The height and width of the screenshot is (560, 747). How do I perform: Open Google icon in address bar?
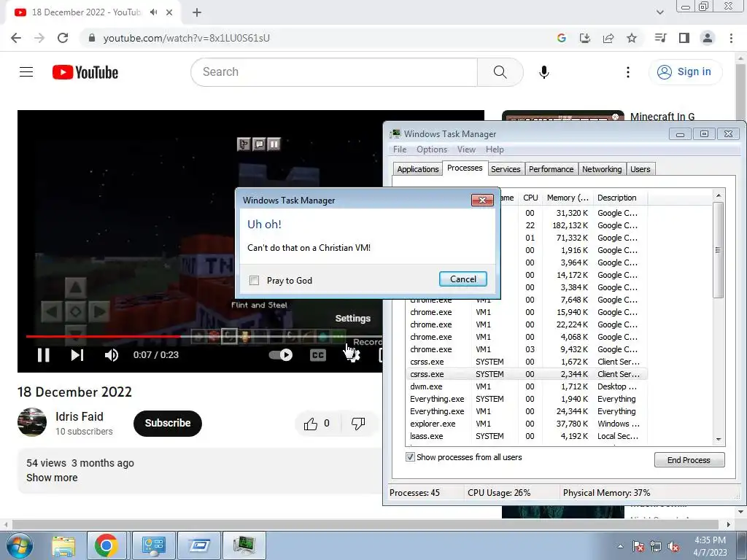point(562,38)
